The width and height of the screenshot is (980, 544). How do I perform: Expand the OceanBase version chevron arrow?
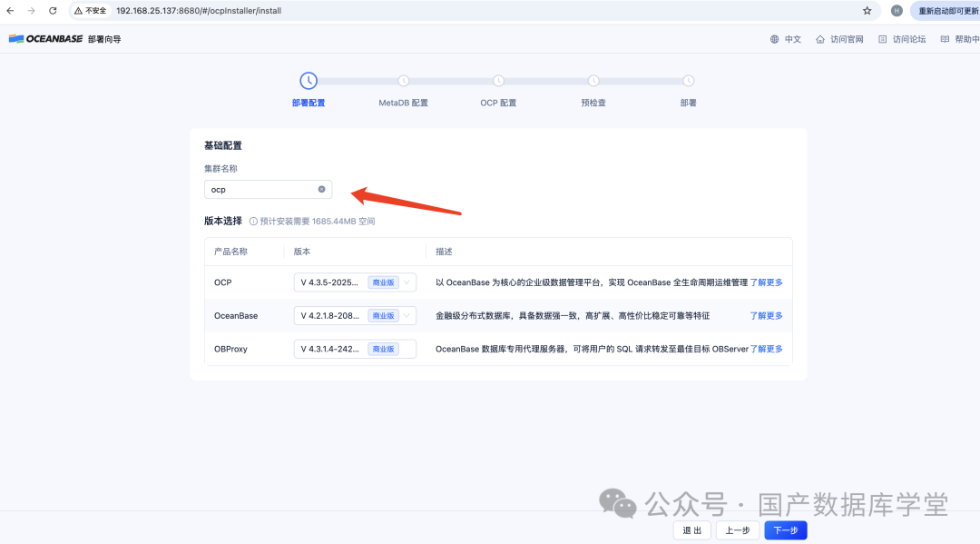tap(407, 316)
